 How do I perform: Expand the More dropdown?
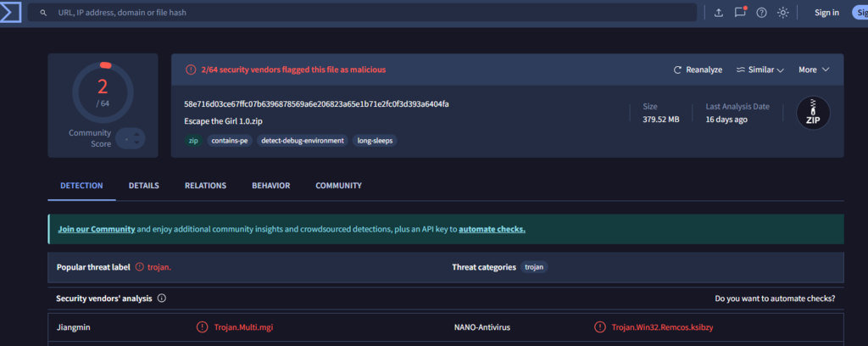coord(813,70)
